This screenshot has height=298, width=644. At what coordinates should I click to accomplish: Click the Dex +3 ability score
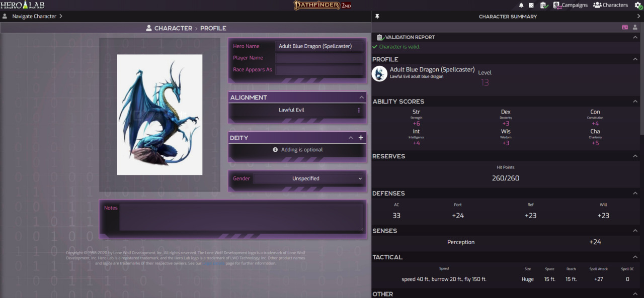(506, 118)
